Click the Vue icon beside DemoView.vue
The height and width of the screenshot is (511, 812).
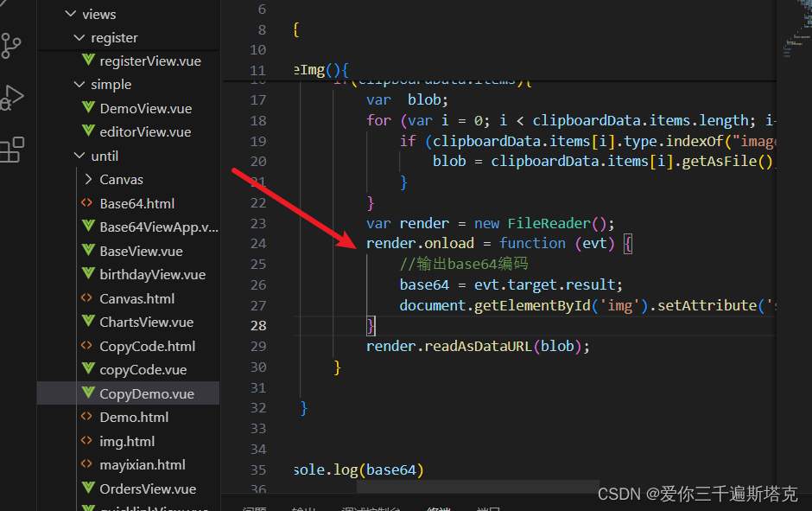[x=89, y=108]
